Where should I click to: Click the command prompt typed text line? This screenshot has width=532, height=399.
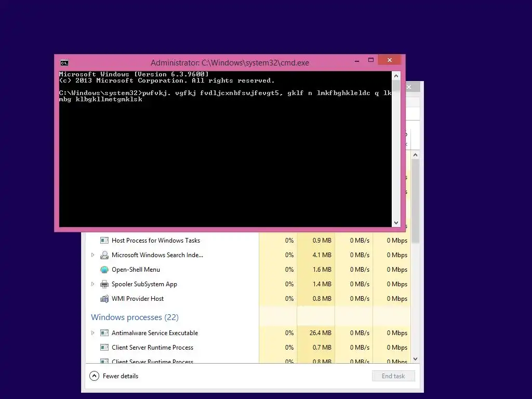[225, 96]
